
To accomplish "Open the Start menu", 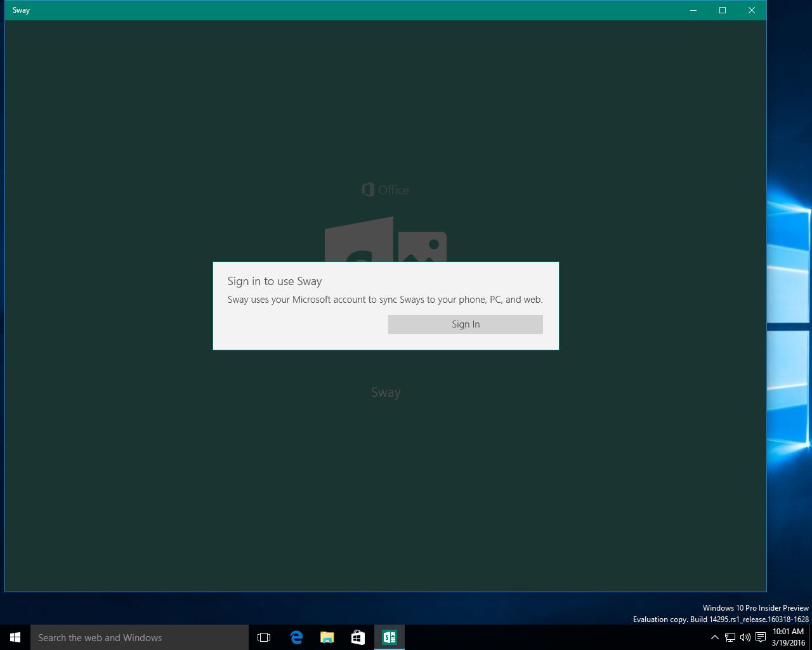I will 15,637.
